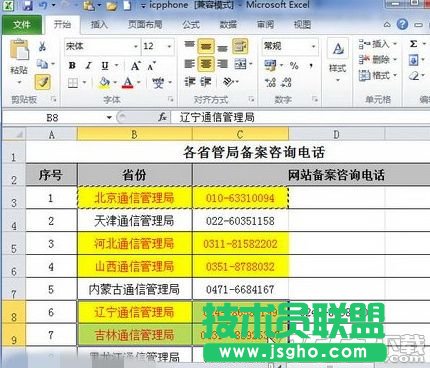Apply Percent style
The height and width of the screenshot is (368, 430).
(294, 65)
